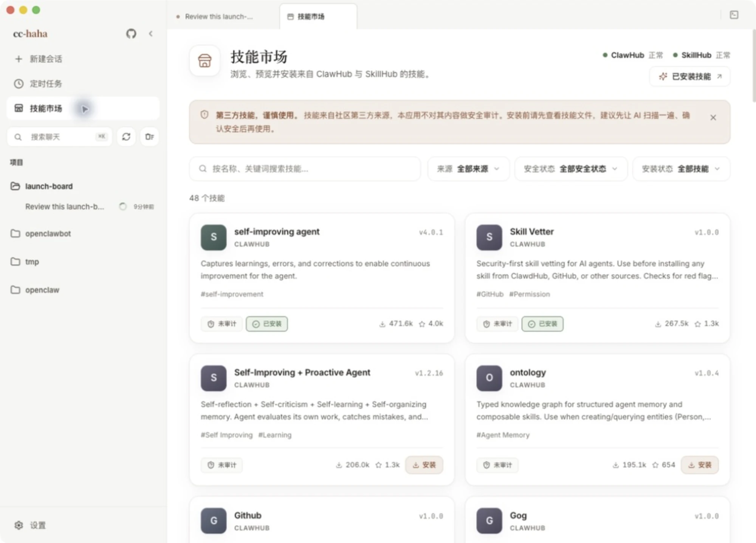Click the 267.5k download count on Skill Vetter

672,324
